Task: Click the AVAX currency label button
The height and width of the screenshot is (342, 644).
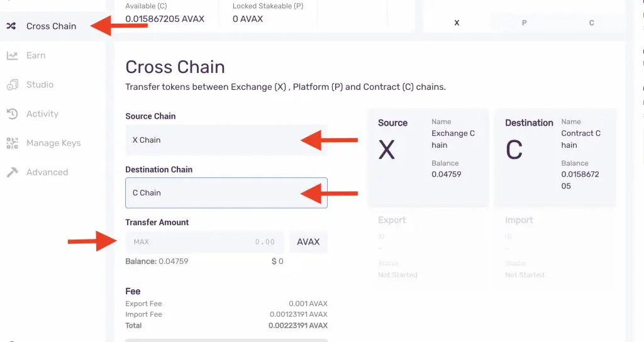Action: pyautogui.click(x=308, y=242)
